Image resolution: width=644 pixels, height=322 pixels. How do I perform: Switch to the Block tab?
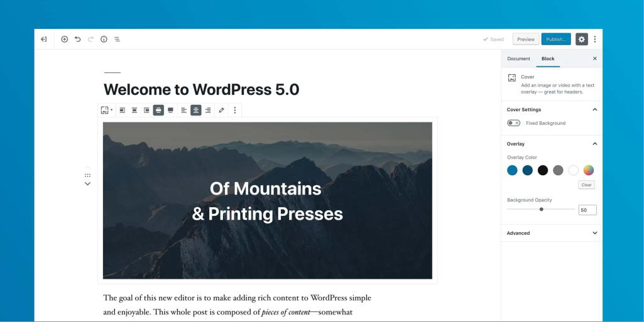[548, 58]
